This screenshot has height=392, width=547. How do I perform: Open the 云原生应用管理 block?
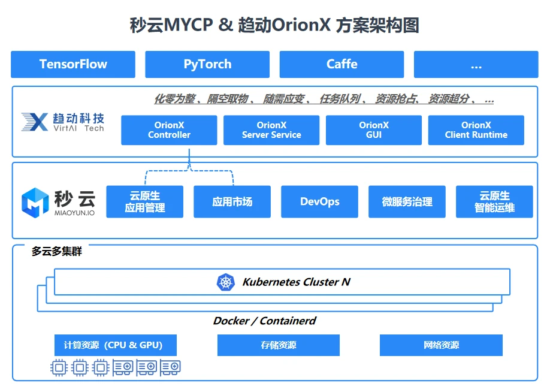145,201
